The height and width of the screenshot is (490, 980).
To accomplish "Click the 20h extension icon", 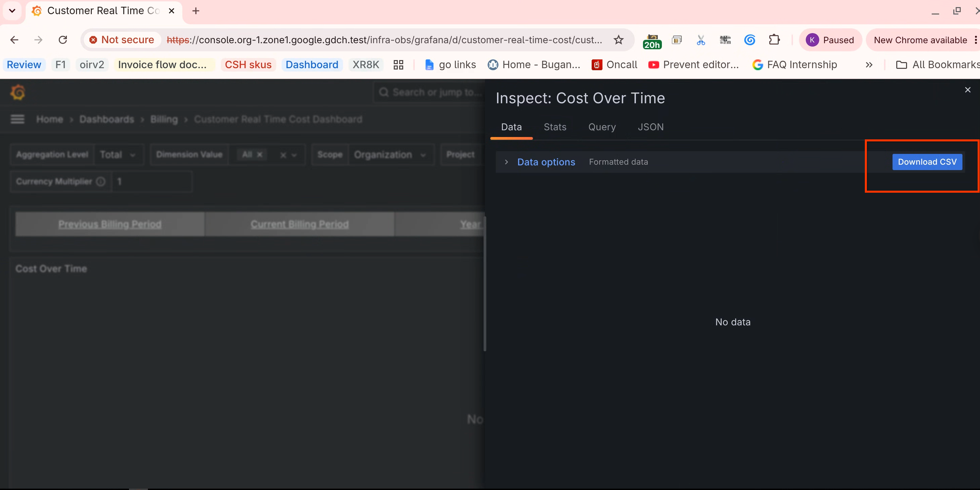I will [x=652, y=41].
